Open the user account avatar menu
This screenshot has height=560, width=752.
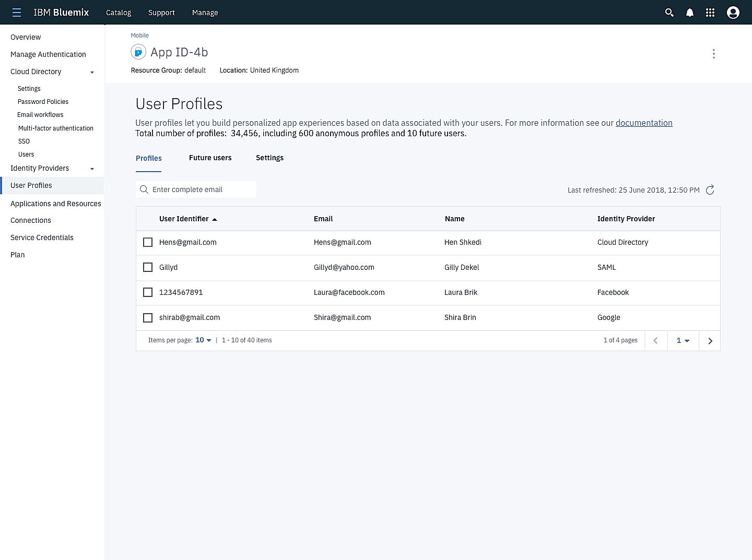[733, 13]
